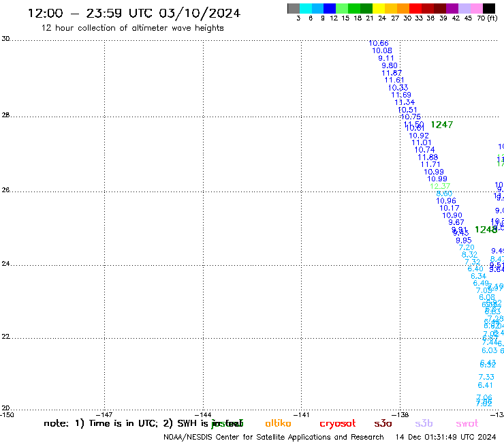
Task: Click the 'note: 1) Time is in UTC' text
Action: tap(101, 423)
